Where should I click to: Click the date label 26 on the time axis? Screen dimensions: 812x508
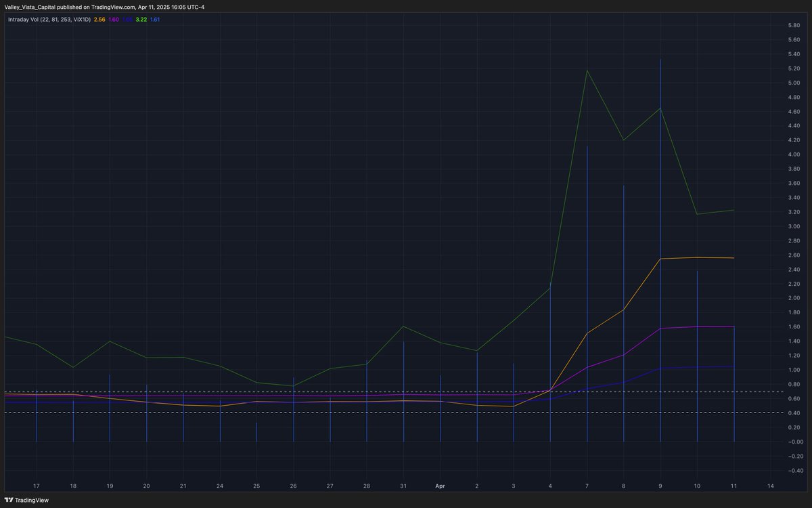click(294, 486)
